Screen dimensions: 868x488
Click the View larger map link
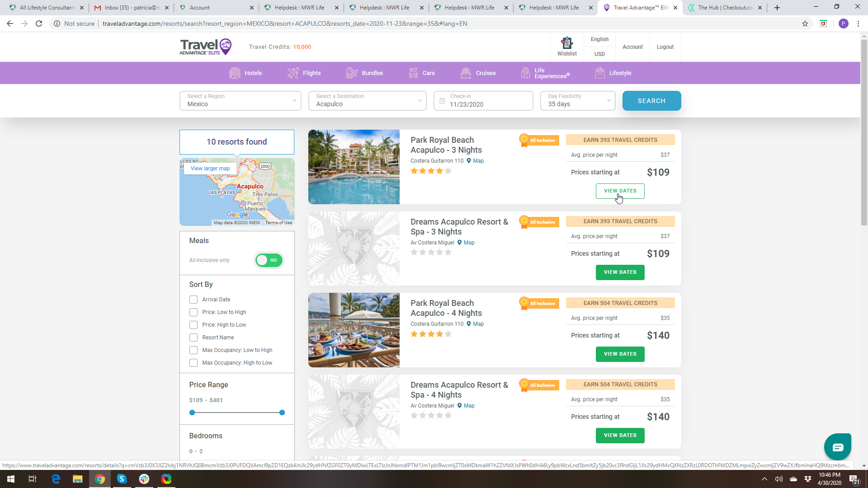(x=210, y=169)
